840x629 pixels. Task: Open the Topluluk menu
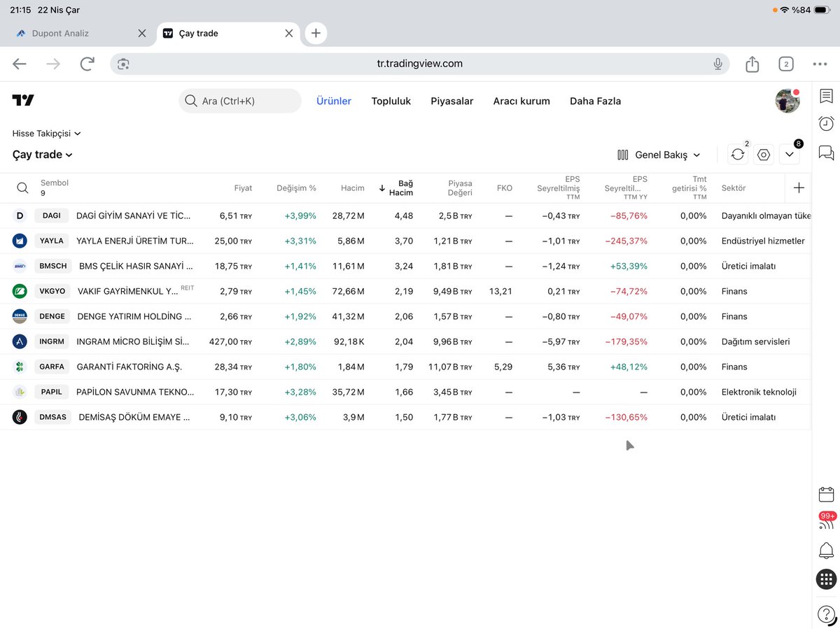[391, 101]
